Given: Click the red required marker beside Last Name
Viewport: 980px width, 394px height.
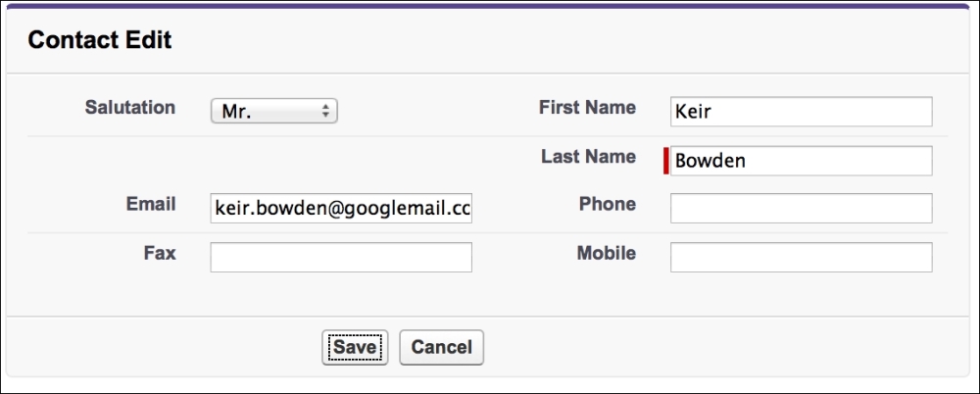Looking at the screenshot, I should point(666,161).
